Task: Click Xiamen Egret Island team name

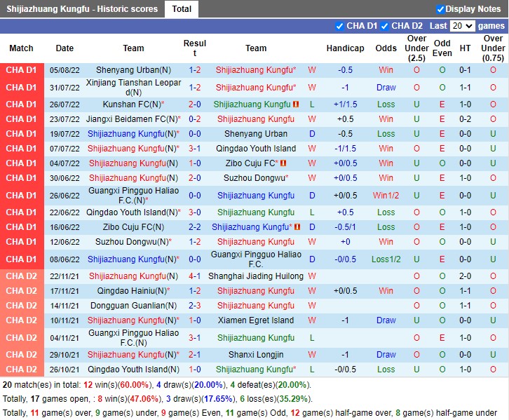Action: pyautogui.click(x=256, y=320)
